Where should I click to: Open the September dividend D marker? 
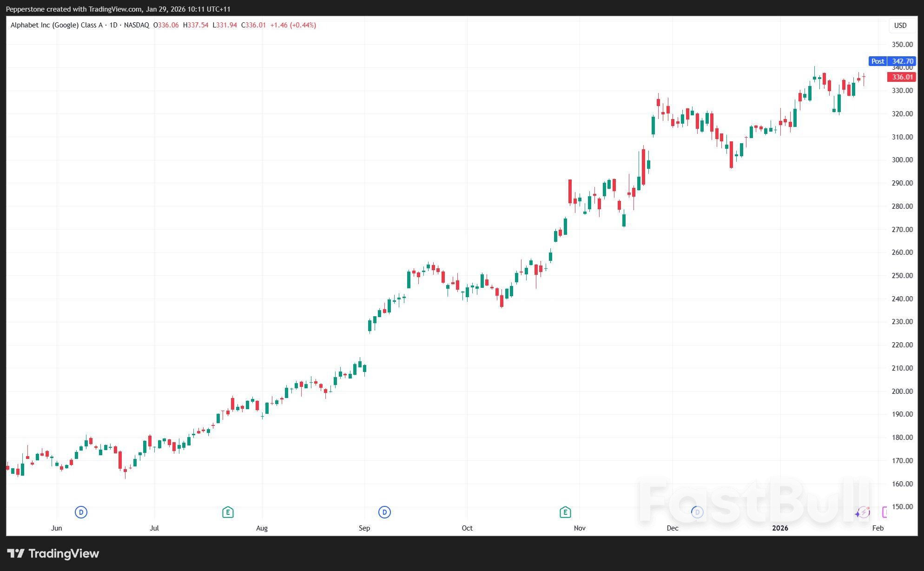click(x=384, y=512)
